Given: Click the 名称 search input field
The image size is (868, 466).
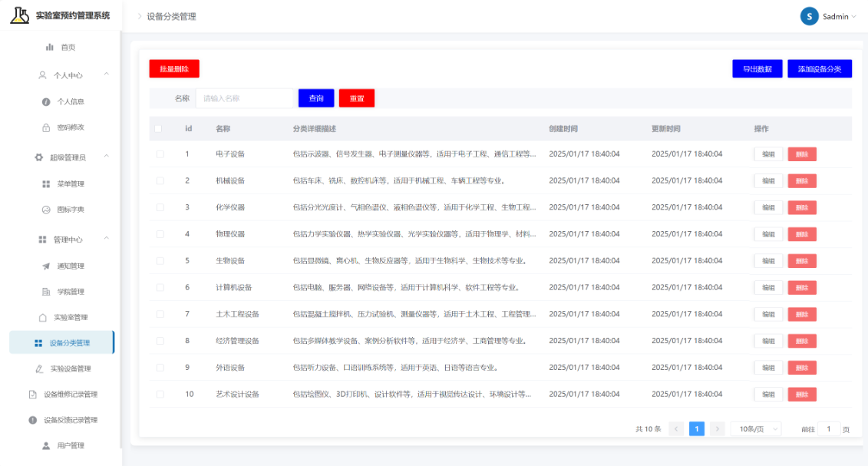Looking at the screenshot, I should (x=245, y=98).
